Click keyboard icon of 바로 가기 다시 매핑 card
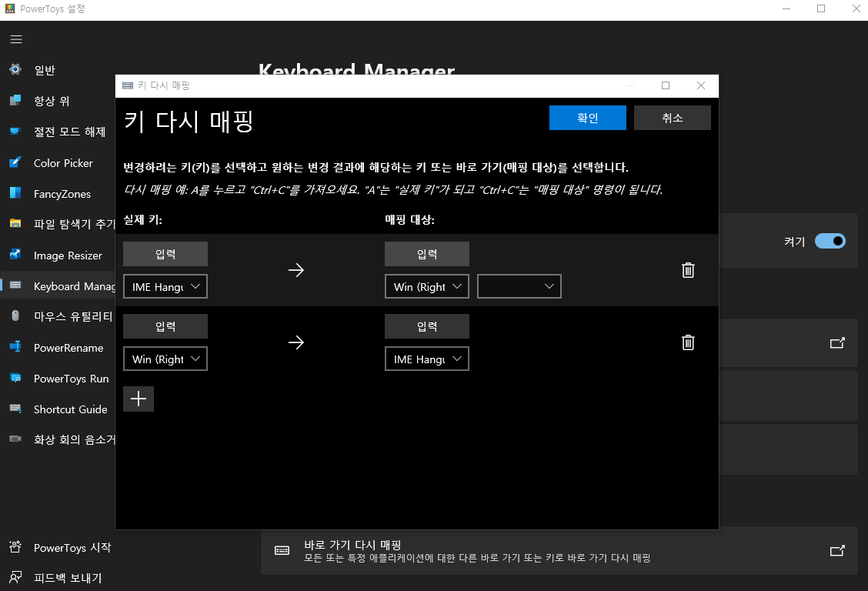The height and width of the screenshot is (591, 868). (x=282, y=551)
